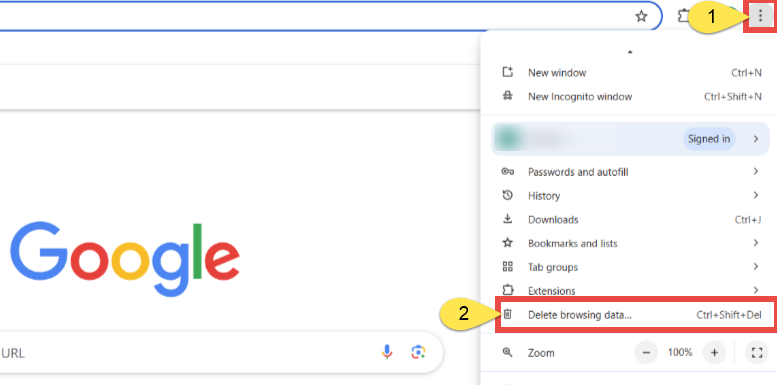Start voice search with microphone icon
This screenshot has width=777, height=385.
pos(387,352)
